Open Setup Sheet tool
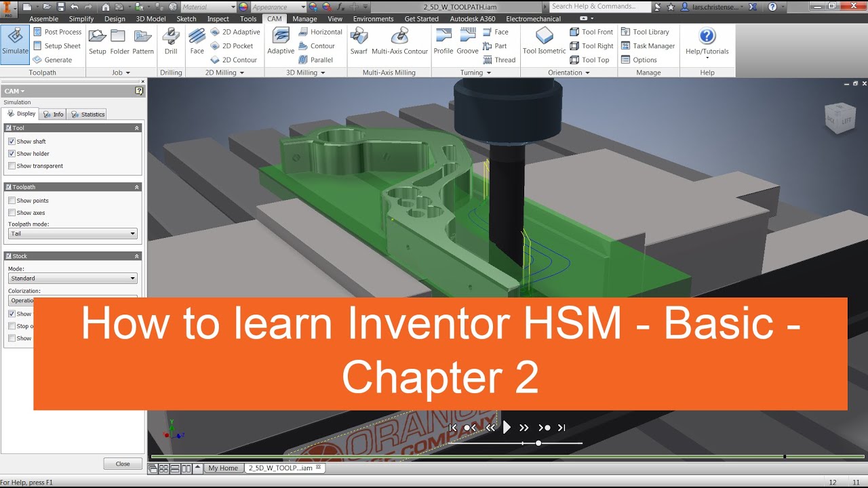This screenshot has width=868, height=488. pyautogui.click(x=56, y=46)
